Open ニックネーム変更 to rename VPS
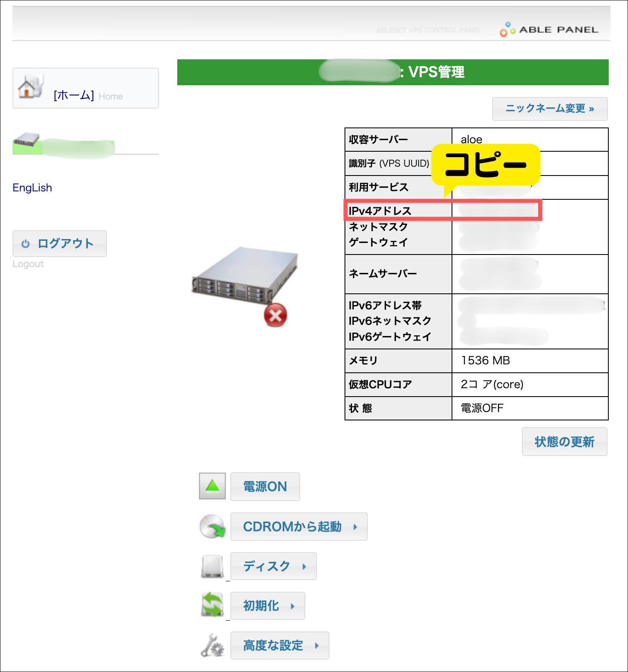The image size is (628, 672). [x=550, y=109]
